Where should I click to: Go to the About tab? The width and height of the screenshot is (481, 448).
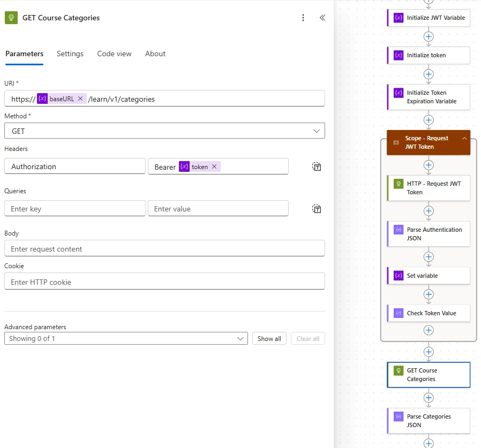click(x=155, y=54)
